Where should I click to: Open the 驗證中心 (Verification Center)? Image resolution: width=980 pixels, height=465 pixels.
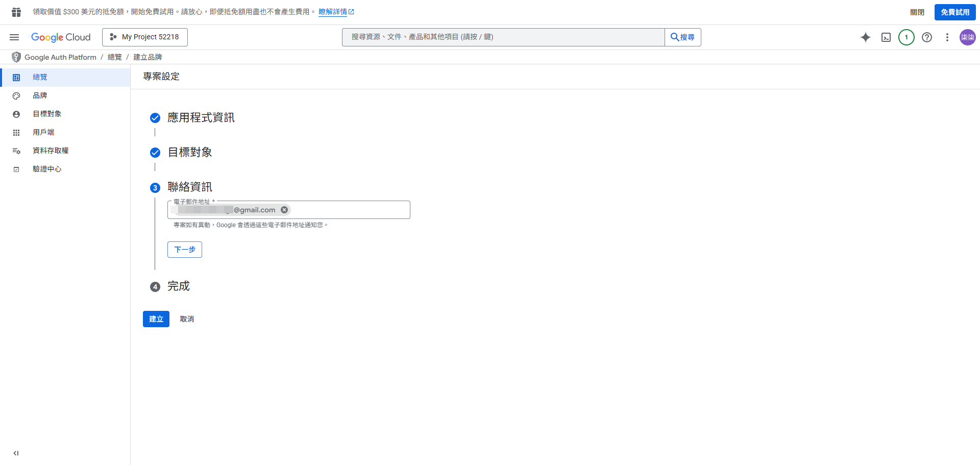pos(47,169)
